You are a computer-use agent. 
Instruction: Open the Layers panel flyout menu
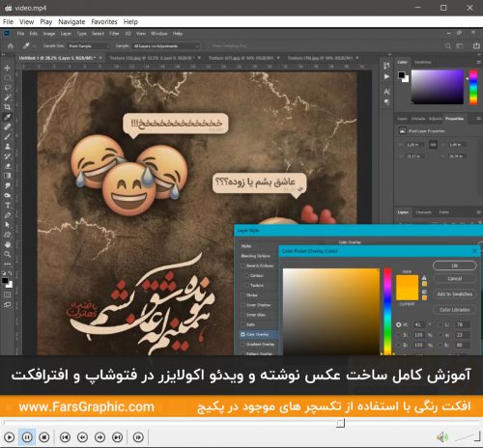click(x=479, y=212)
